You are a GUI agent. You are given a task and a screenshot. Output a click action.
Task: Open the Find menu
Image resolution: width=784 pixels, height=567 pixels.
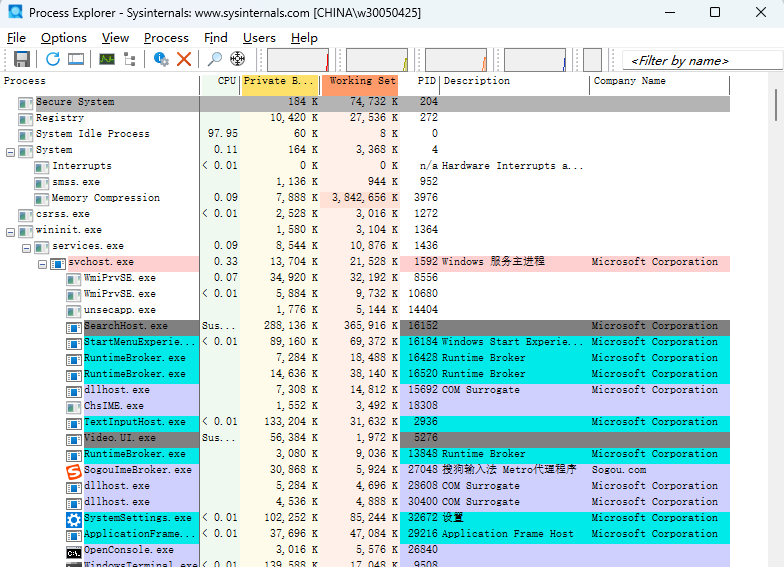click(x=216, y=38)
